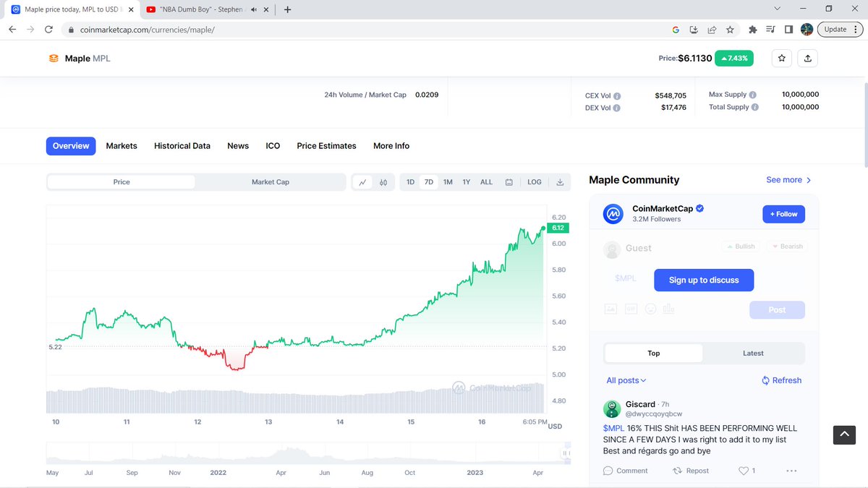Viewport: 868px width, 488px height.
Task: Open the Historical Data tab
Action: coord(182,146)
